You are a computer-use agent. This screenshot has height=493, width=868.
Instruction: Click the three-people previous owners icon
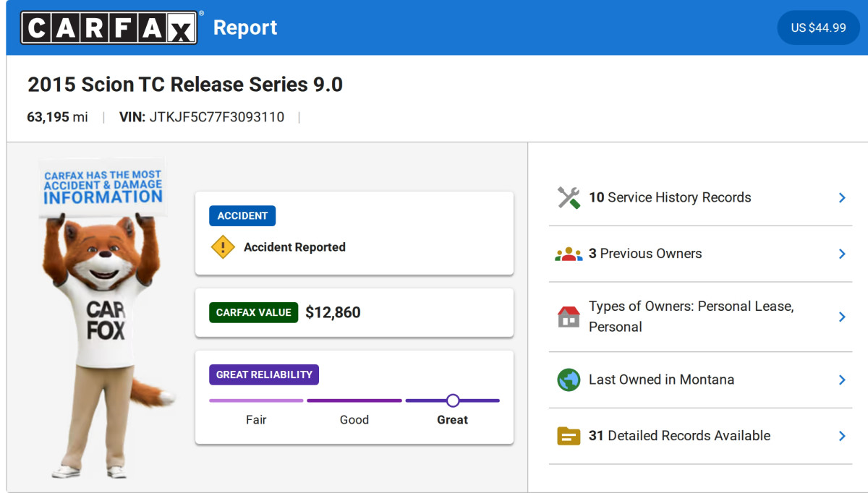(569, 254)
